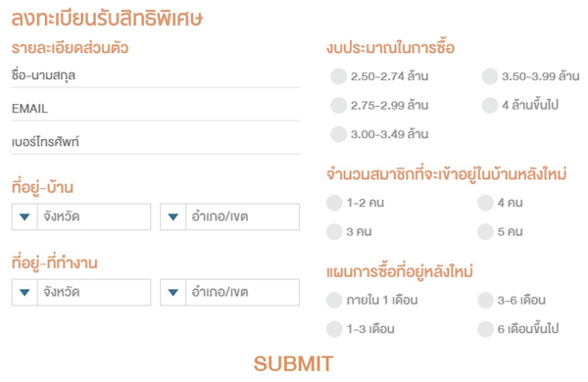Image resolution: width=588 pixels, height=382 pixels.
Task: Select the 2.50-2.74 ล้าน budget option
Action: click(x=338, y=76)
